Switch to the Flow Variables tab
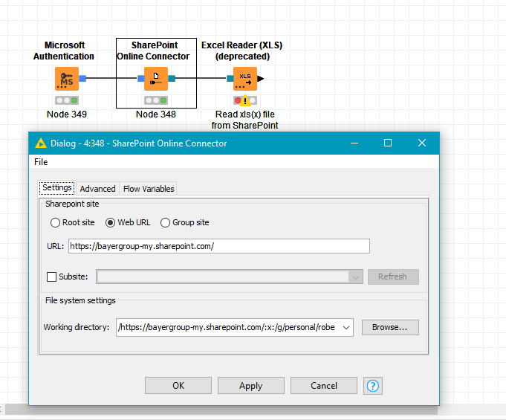The height and width of the screenshot is (420, 506). coord(149,189)
